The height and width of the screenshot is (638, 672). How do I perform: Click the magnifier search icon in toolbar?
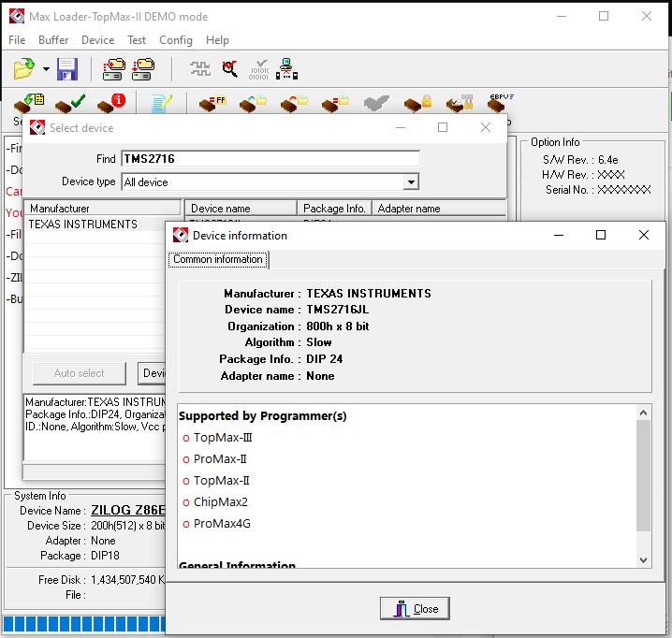(x=229, y=69)
